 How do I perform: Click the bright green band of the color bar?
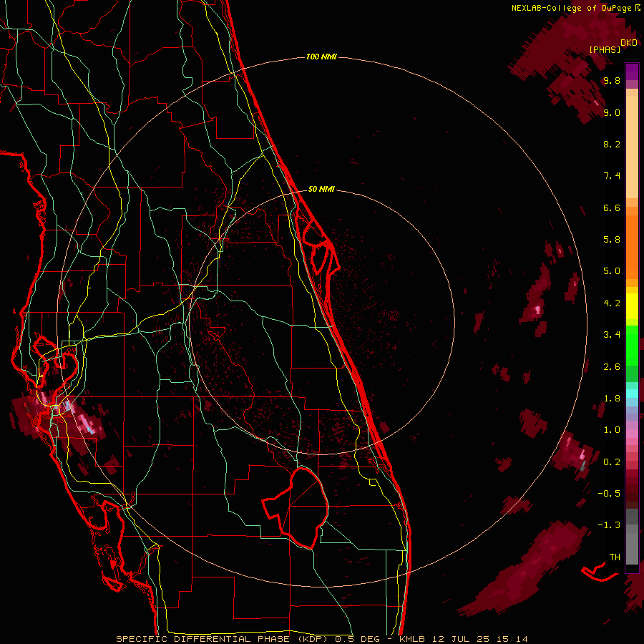point(632,344)
